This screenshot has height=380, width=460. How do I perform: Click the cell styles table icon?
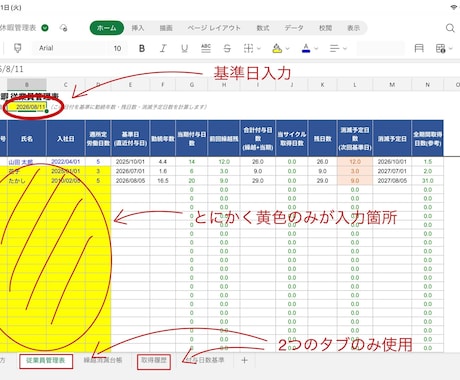tap(441, 49)
